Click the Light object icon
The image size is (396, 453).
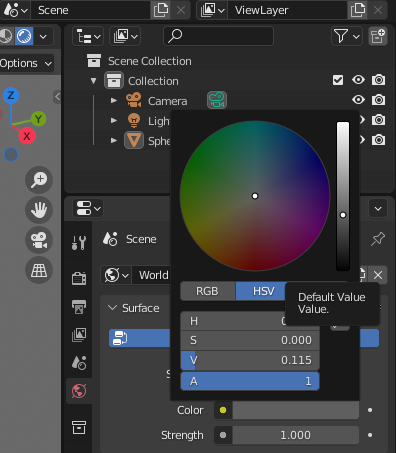pos(134,120)
